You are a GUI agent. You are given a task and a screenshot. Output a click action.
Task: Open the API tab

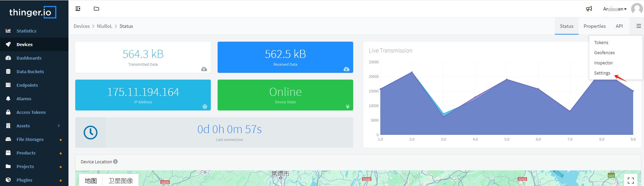619,26
